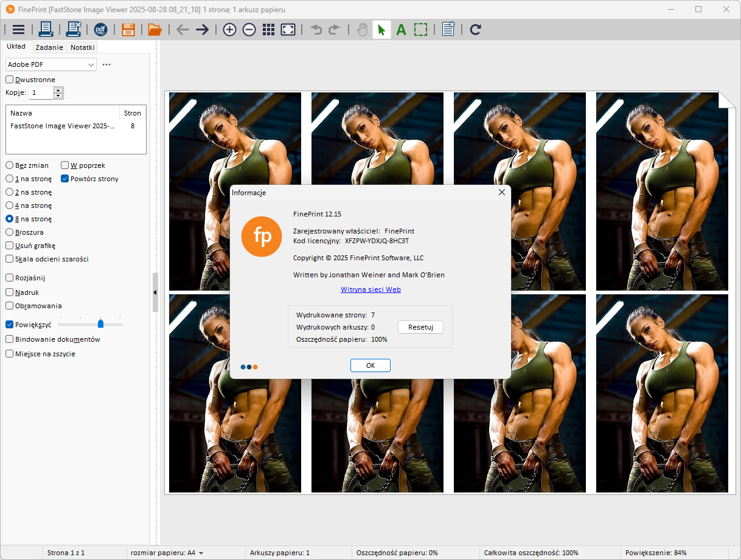The height and width of the screenshot is (560, 741).
Task: Select 4 na stronę layout
Action: click(29, 206)
